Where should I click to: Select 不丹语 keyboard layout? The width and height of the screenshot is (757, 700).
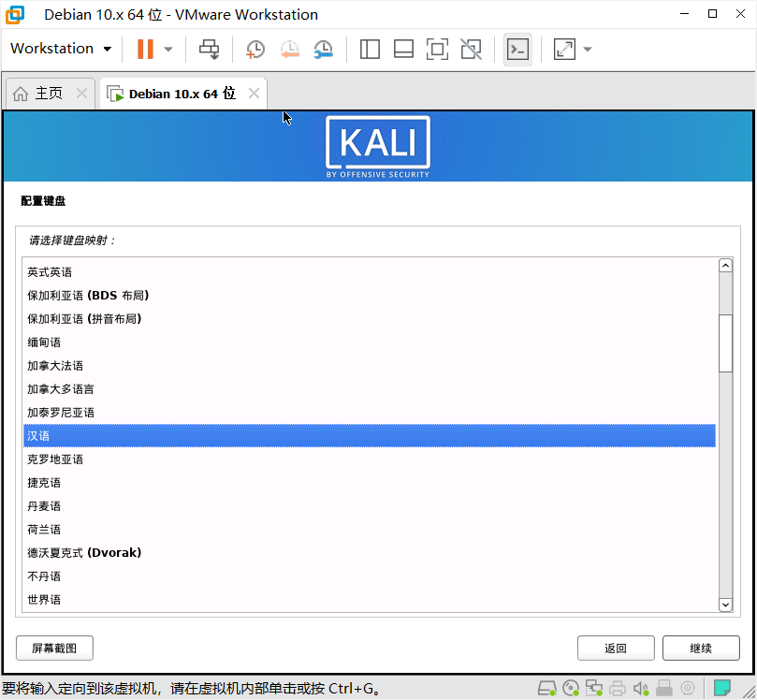tap(370, 576)
